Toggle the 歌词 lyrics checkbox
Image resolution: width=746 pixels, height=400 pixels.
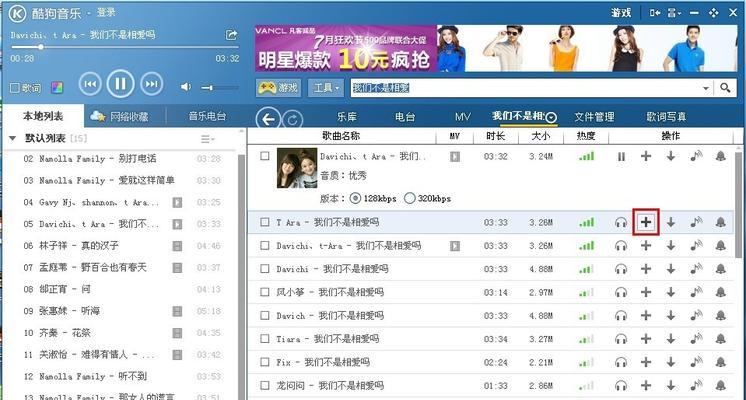(15, 88)
